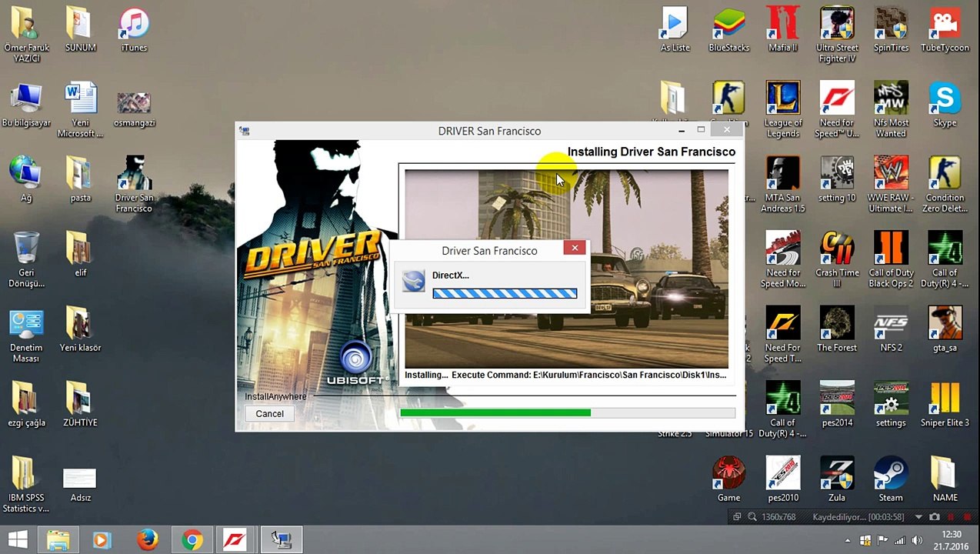980x554 pixels.
Task: Click the recorder 1360x768 resolution magnifier
Action: click(x=752, y=517)
